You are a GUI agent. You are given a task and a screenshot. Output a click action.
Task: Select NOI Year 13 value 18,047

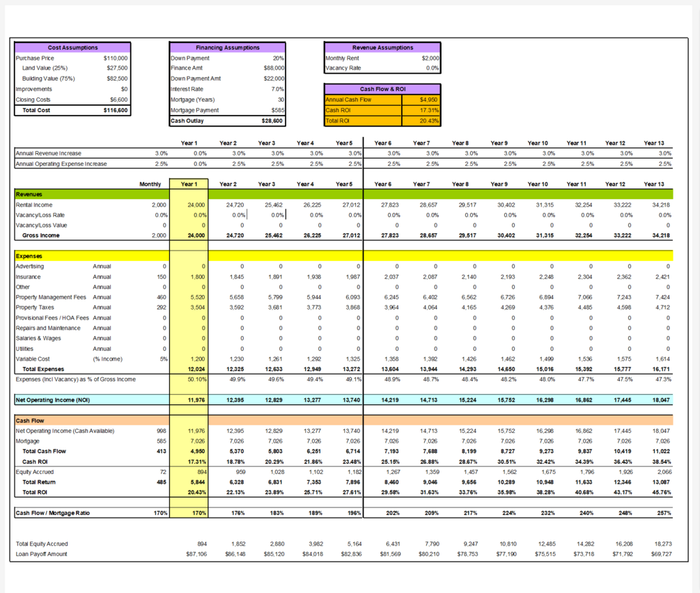(x=661, y=400)
